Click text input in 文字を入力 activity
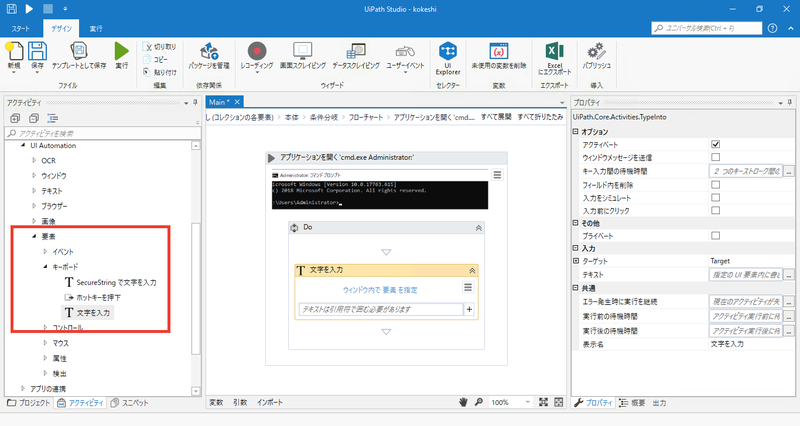This screenshot has width=800, height=426. click(381, 309)
